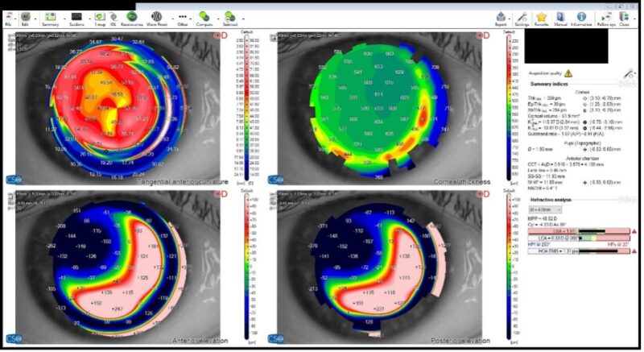The image size is (644, 352).
Task: Expand the Sections dropdown arrow
Action: (x=89, y=19)
